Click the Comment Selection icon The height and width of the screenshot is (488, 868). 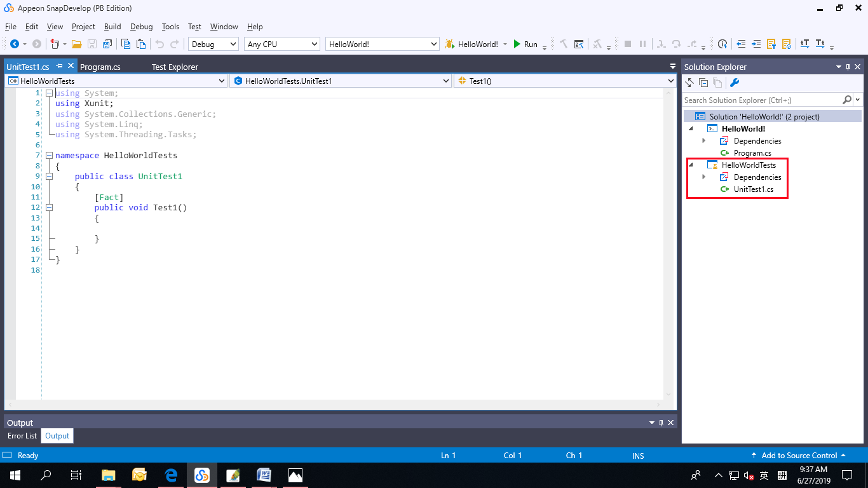(771, 44)
